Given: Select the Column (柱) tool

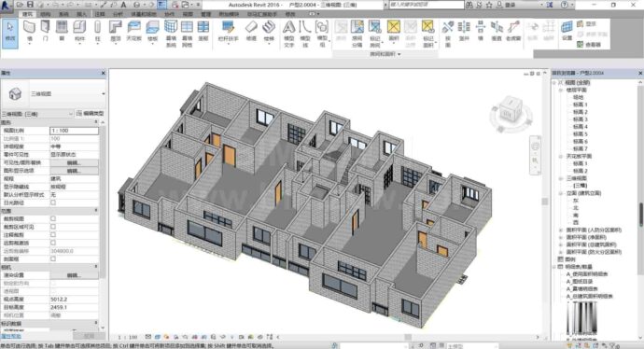Looking at the screenshot, I should click(x=97, y=32).
